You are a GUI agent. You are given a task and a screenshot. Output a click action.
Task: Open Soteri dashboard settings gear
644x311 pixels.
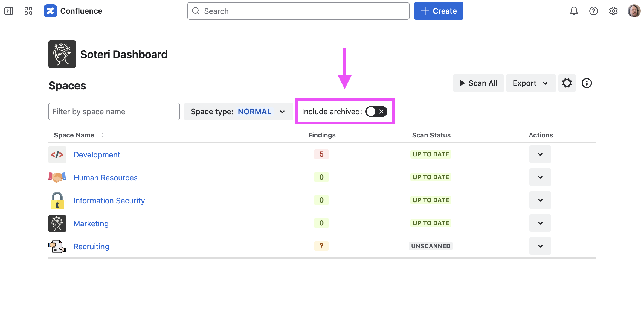[x=567, y=83]
